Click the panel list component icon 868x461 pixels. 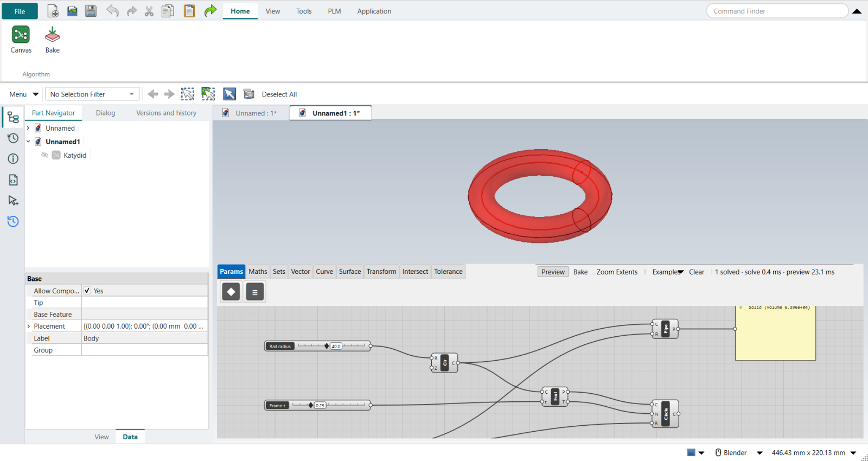tap(255, 292)
